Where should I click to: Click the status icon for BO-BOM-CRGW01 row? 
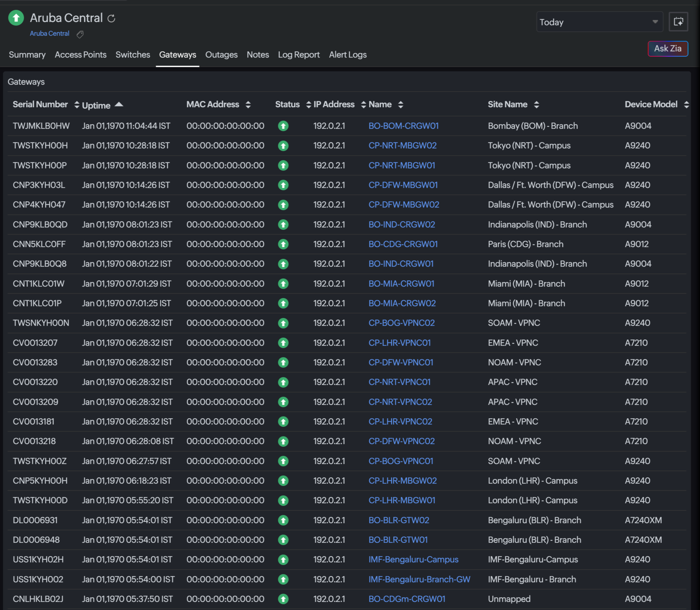tap(283, 126)
